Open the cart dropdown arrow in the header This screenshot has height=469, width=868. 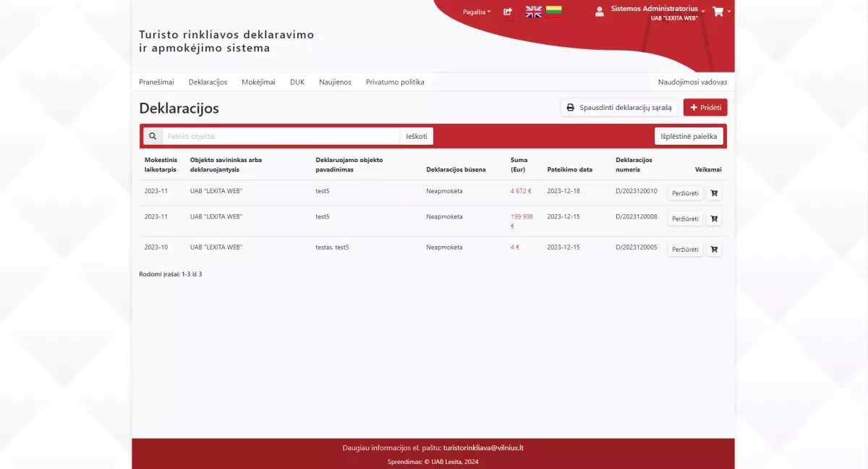tap(728, 12)
